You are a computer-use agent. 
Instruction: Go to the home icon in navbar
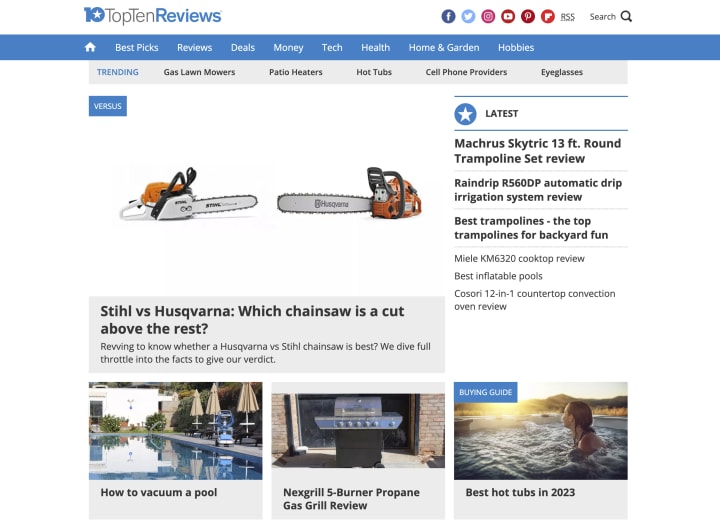pos(90,47)
